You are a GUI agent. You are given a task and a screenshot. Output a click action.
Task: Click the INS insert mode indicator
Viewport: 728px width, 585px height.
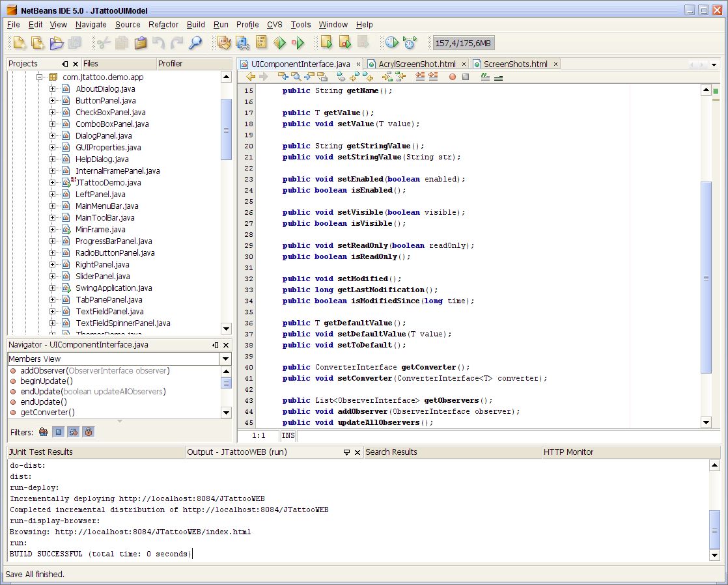pyautogui.click(x=288, y=435)
